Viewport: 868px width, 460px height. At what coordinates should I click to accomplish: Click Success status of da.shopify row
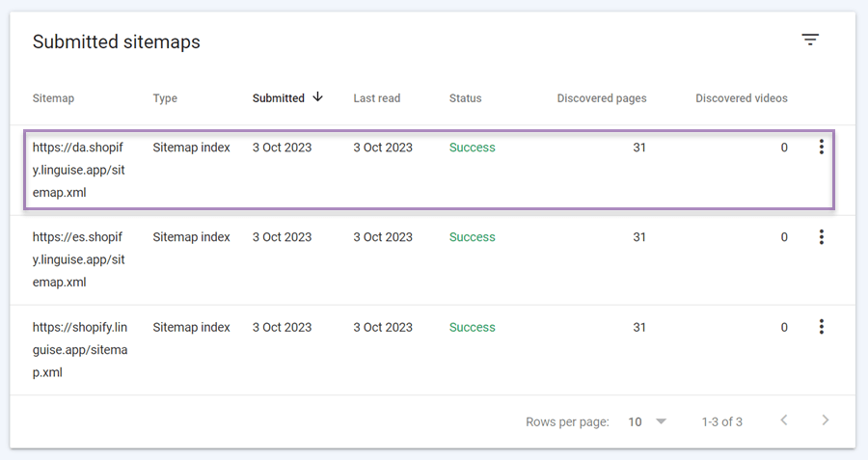[473, 148]
